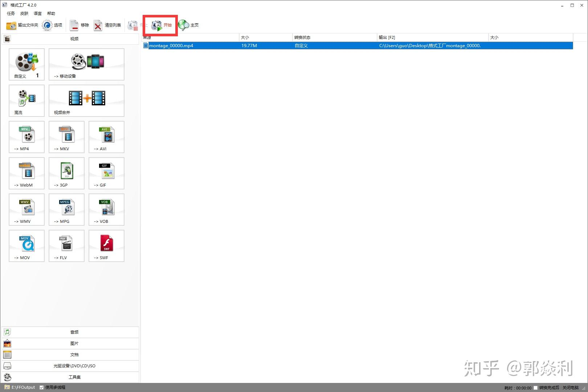Image resolution: width=588 pixels, height=392 pixels.
Task: Select the AVI conversion tile
Action: (106, 137)
